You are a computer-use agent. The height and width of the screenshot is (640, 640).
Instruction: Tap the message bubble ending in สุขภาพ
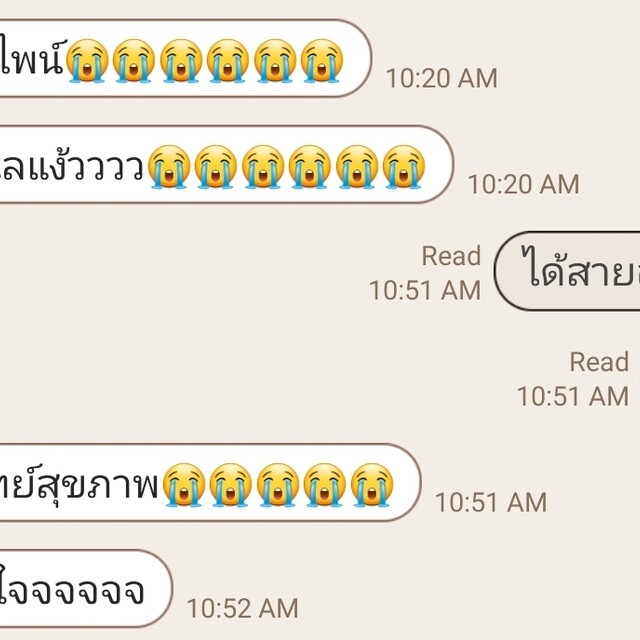210,482
